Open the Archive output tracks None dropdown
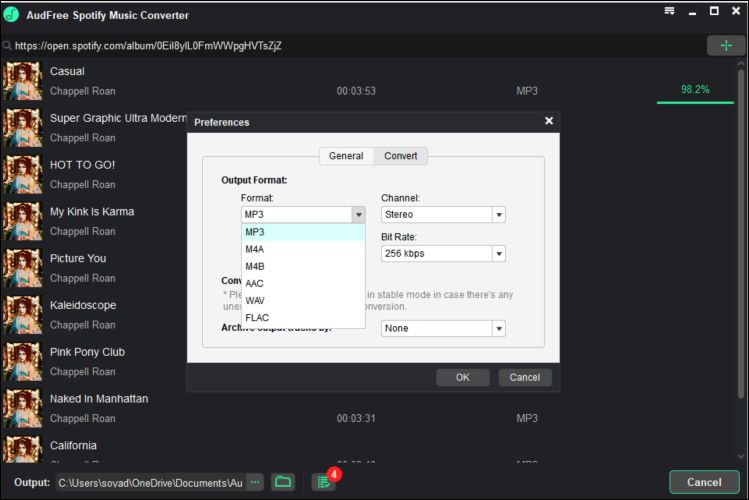 point(443,329)
